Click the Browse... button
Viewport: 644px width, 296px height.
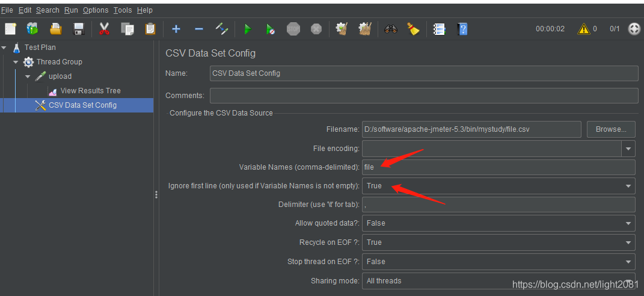point(611,129)
